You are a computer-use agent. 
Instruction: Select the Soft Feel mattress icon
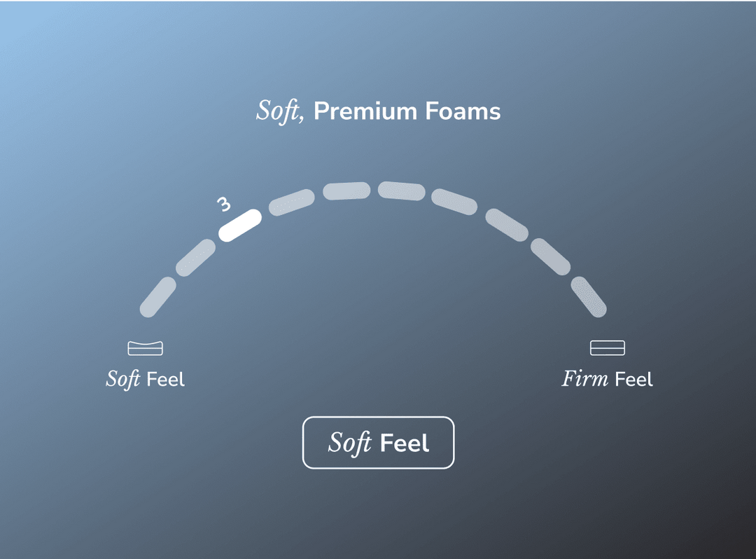click(146, 347)
